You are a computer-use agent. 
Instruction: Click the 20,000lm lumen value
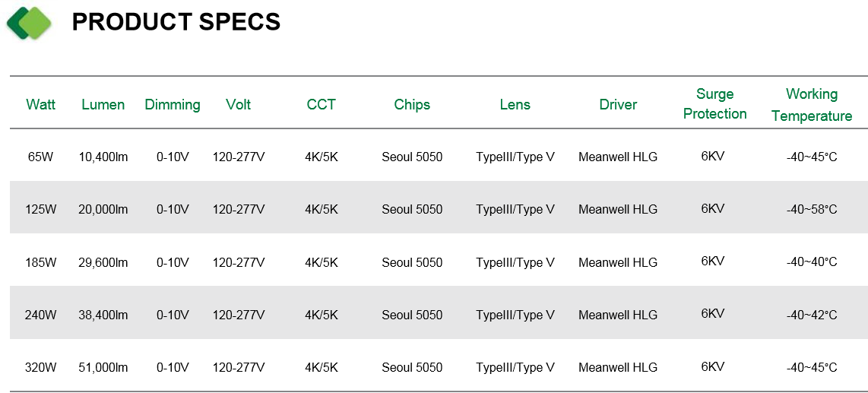click(x=103, y=210)
